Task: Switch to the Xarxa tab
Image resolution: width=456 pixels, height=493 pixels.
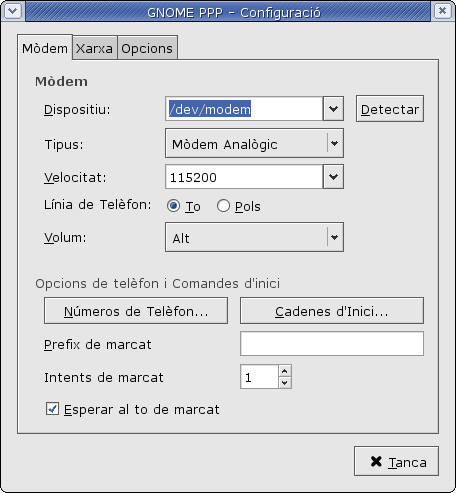Action: [94, 48]
